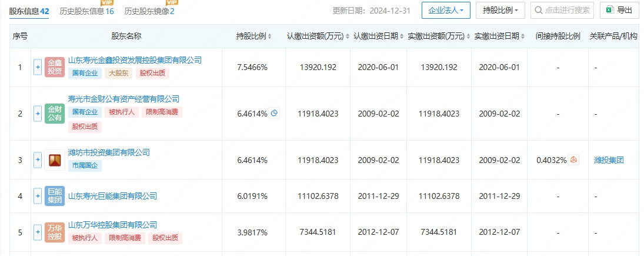The width and height of the screenshot is (644, 256).
Task: Click the Excel icon on 导出 button
Action: tap(610, 10)
